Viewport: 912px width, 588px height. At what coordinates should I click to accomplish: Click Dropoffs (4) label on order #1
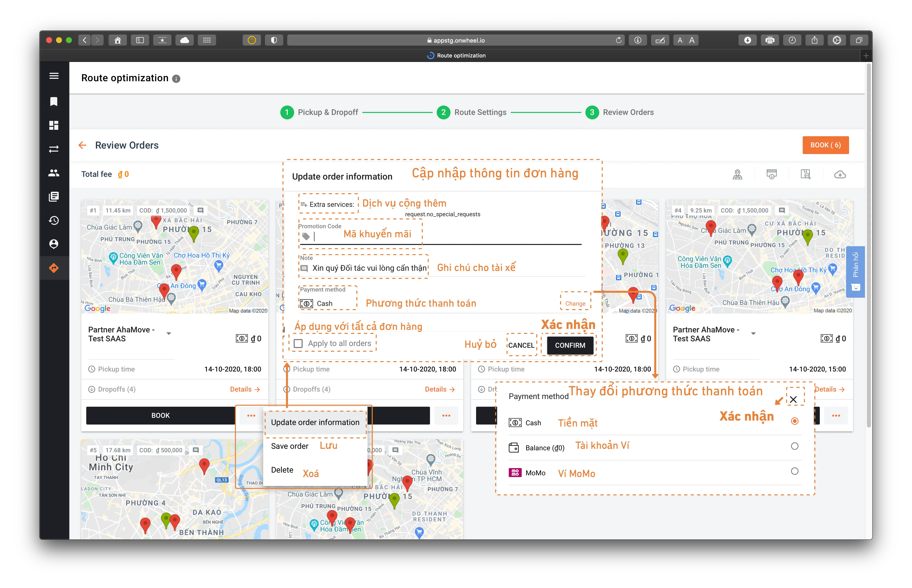[116, 389]
